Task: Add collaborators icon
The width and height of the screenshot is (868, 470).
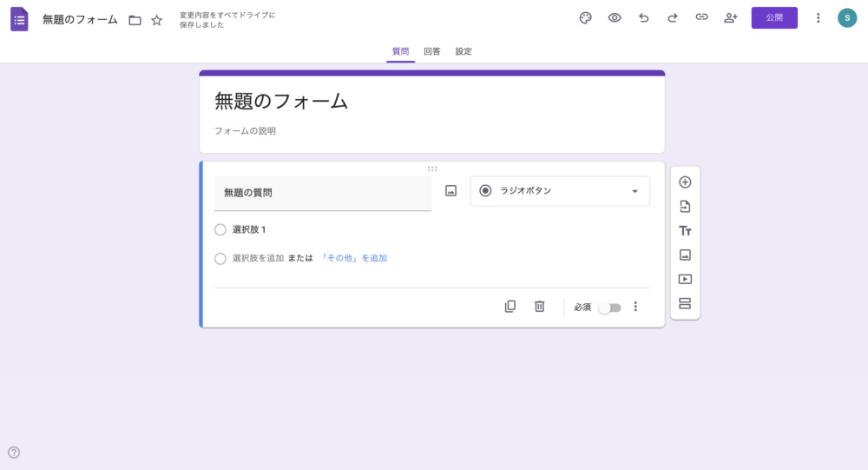Action: [731, 17]
